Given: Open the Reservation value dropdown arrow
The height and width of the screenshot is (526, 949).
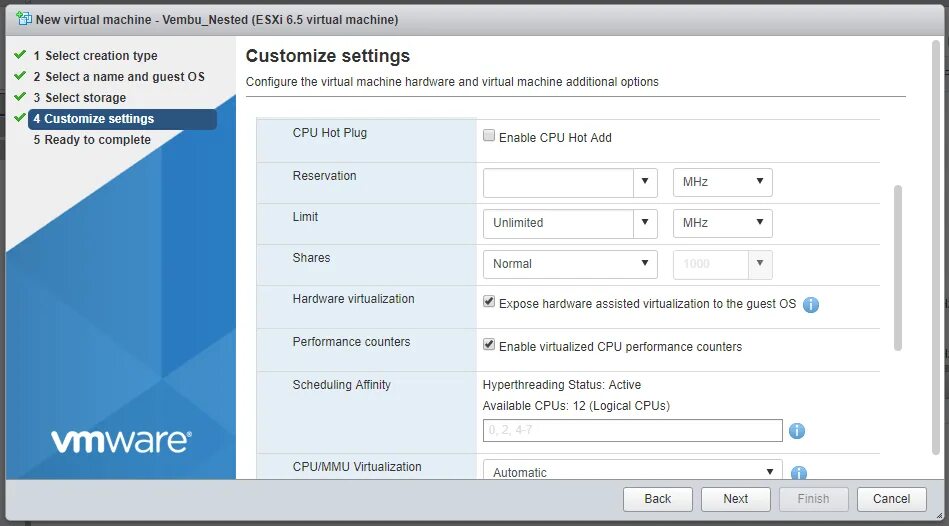Looking at the screenshot, I should tap(645, 182).
